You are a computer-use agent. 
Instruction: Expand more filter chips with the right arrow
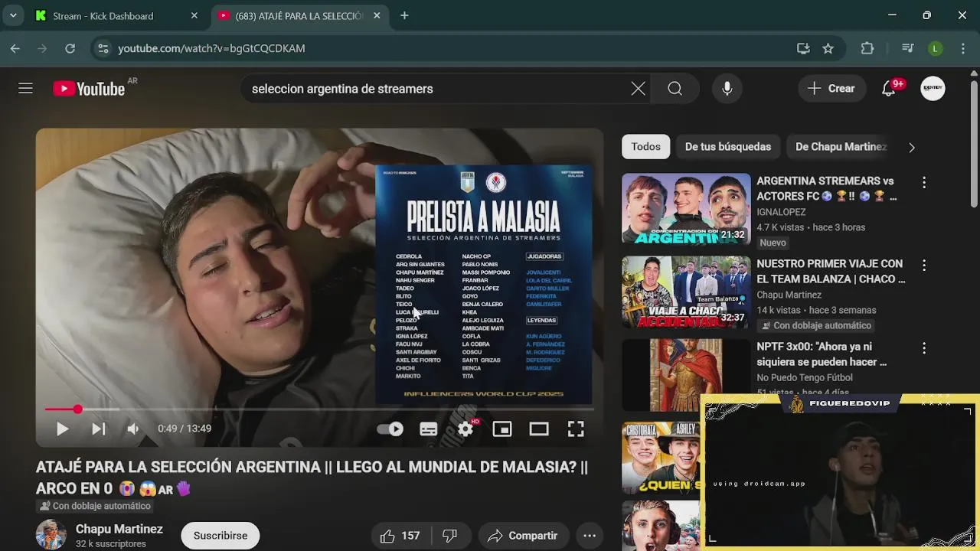tap(911, 147)
